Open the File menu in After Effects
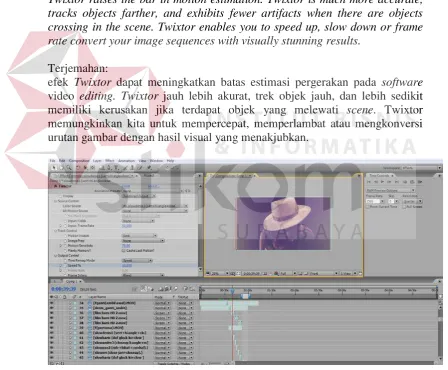Image resolution: width=448 pixels, height=370 pixels. [52, 161]
